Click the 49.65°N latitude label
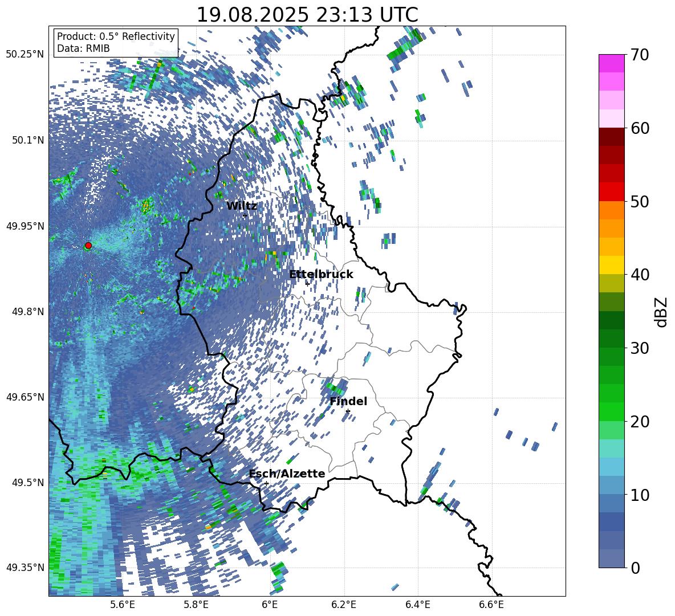This screenshot has height=616, width=675. tap(25, 397)
